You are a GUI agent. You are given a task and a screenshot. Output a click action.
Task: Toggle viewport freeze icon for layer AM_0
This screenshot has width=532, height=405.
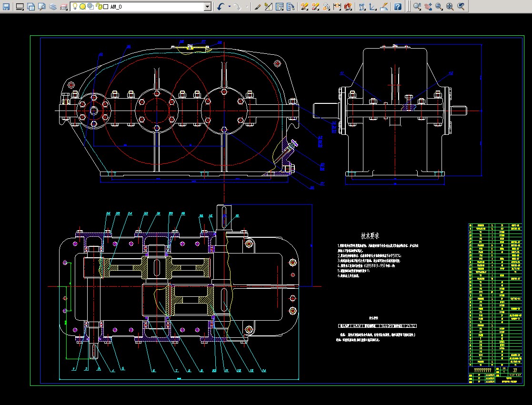[90, 7]
